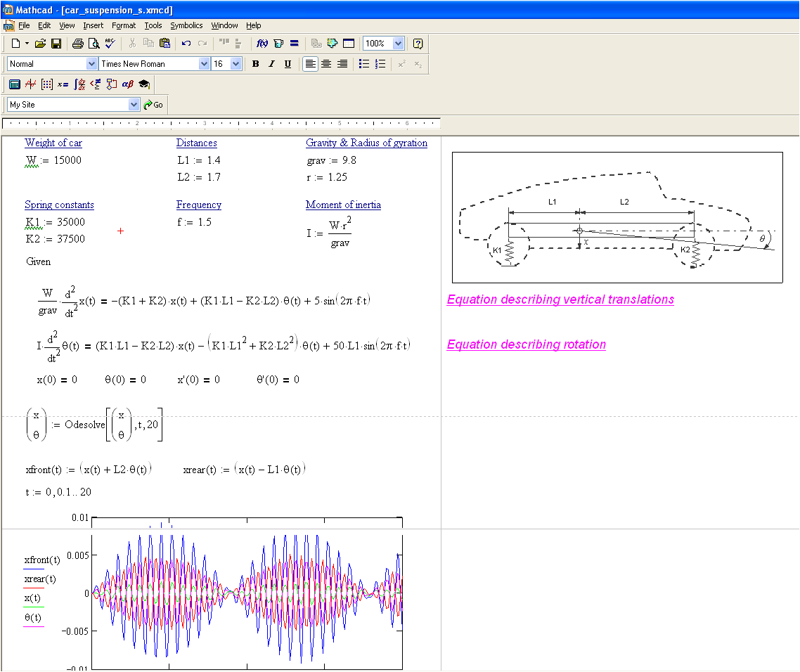Toggle bold formatting
This screenshot has height=672, width=800.
tap(255, 64)
